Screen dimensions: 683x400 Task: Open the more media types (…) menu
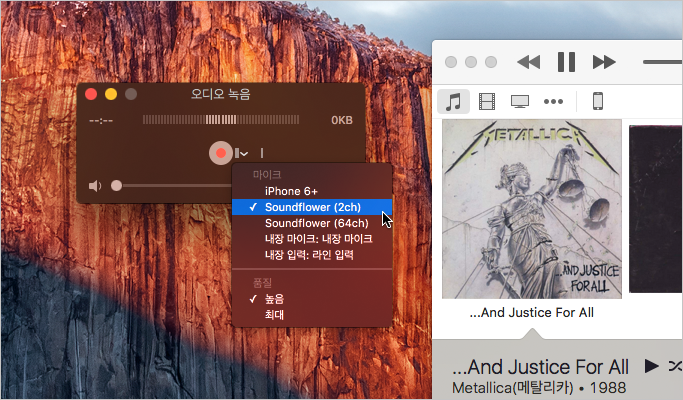(553, 102)
